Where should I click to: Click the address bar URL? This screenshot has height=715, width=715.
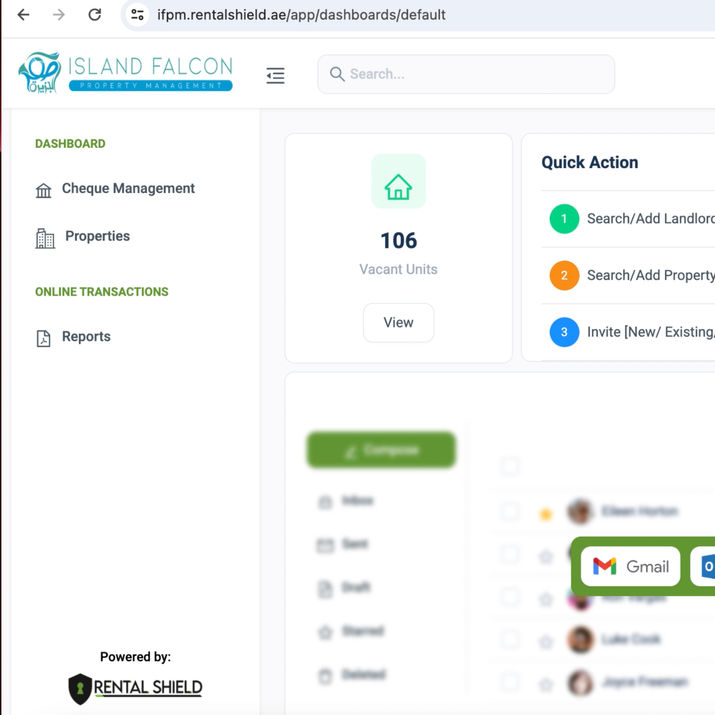point(301,15)
